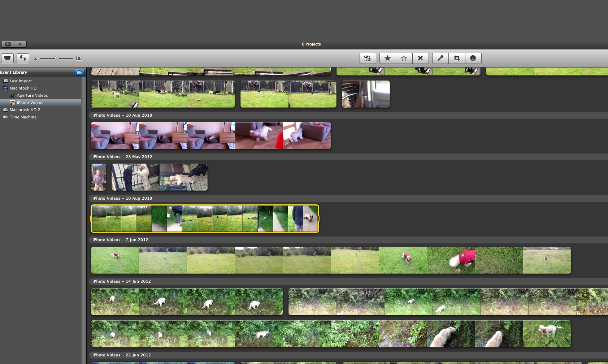This screenshot has width=608, height=364.
Task: Select the crop and rotate tool
Action: coord(457,58)
